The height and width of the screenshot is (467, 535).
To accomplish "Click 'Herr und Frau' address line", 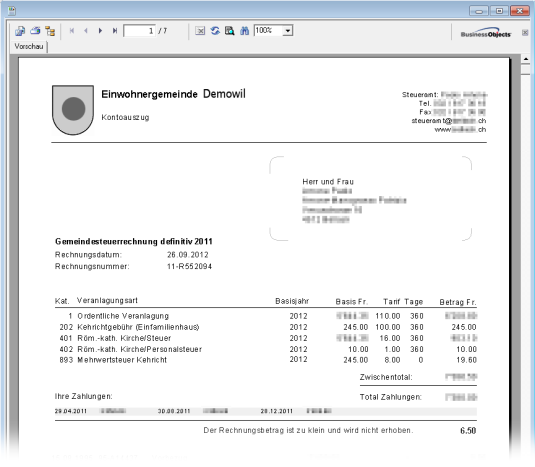I will 328,182.
